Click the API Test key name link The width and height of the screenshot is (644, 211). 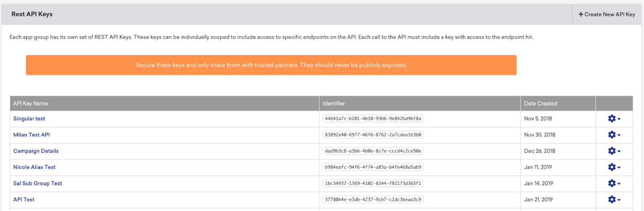tap(24, 199)
